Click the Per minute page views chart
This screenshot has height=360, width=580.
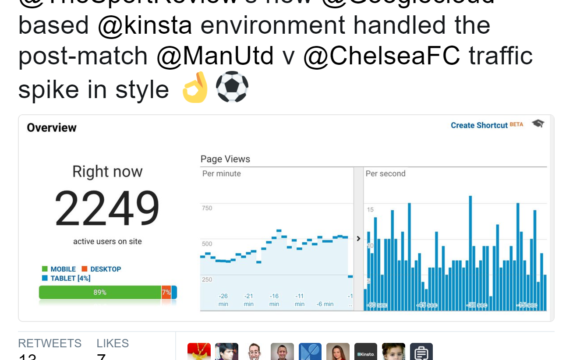(x=277, y=239)
